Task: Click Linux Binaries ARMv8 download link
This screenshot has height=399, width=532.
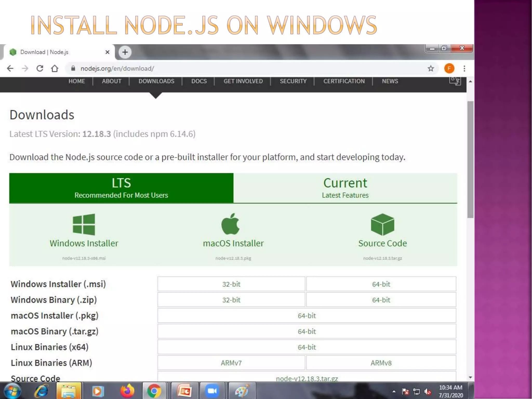Action: click(381, 363)
